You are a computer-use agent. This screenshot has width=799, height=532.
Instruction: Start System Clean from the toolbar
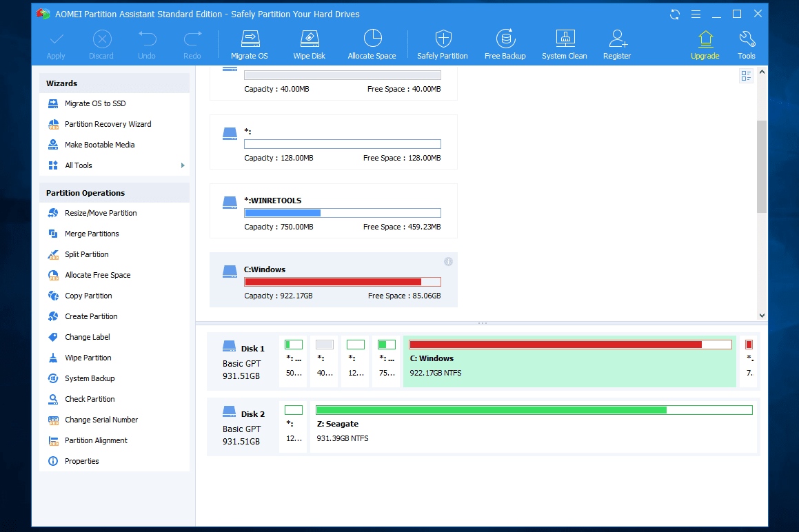point(565,45)
